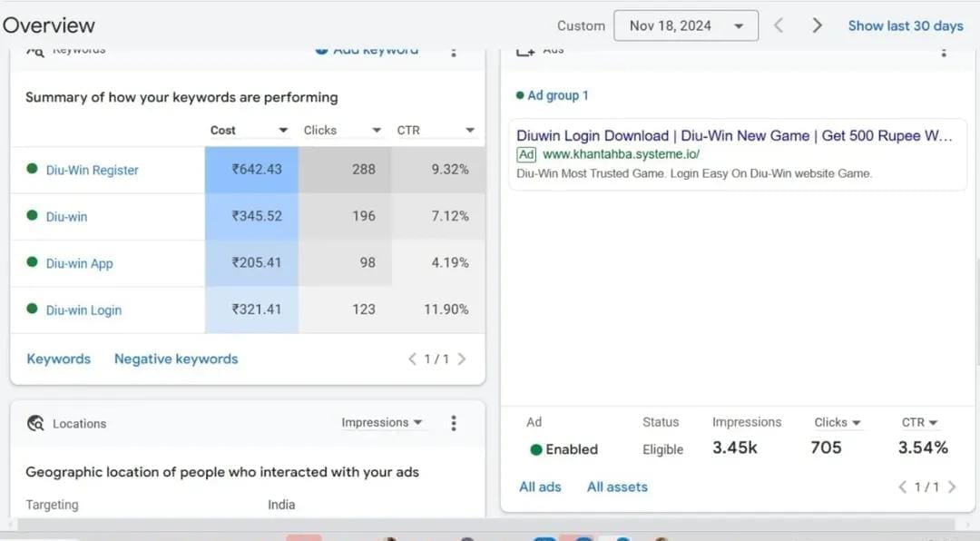Click next page arrow in Keywords card
This screenshot has height=541, width=980.
(462, 359)
